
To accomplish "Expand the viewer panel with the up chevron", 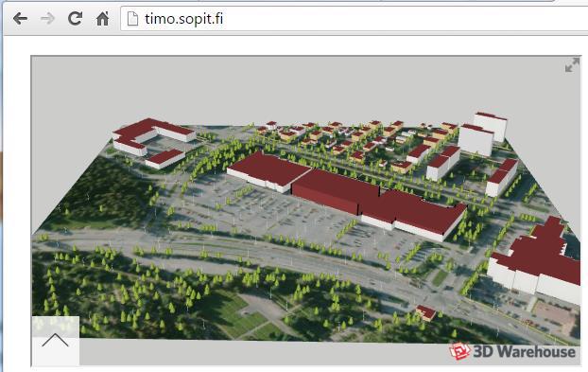I will [x=56, y=340].
